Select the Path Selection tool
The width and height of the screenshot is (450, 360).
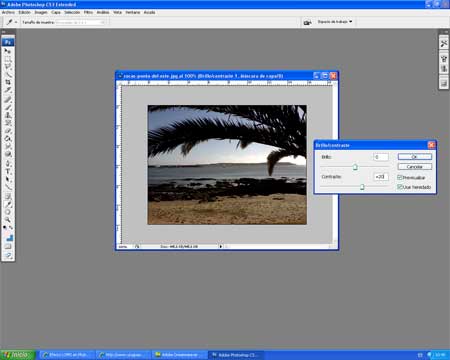8,179
